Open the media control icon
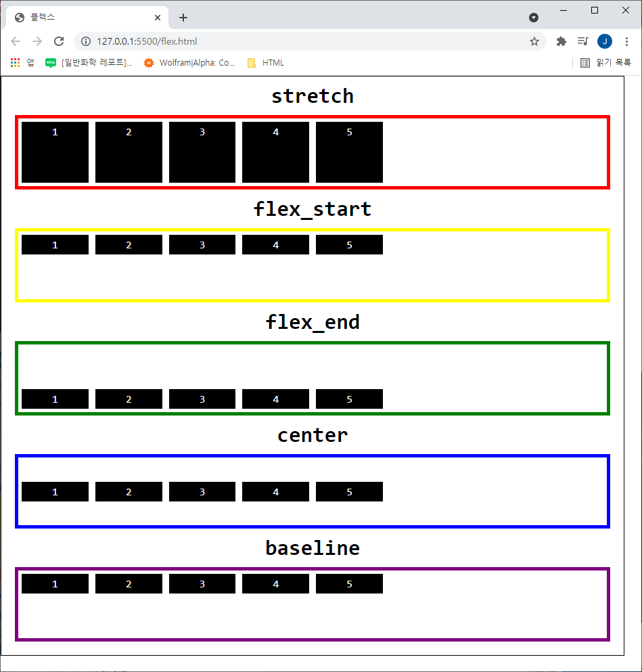This screenshot has height=672, width=642. click(x=582, y=41)
